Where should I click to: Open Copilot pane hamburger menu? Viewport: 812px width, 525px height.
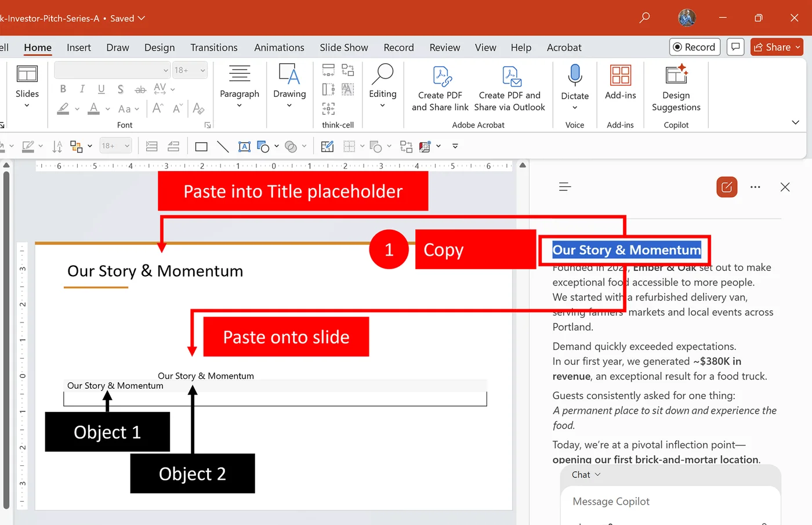(x=565, y=187)
